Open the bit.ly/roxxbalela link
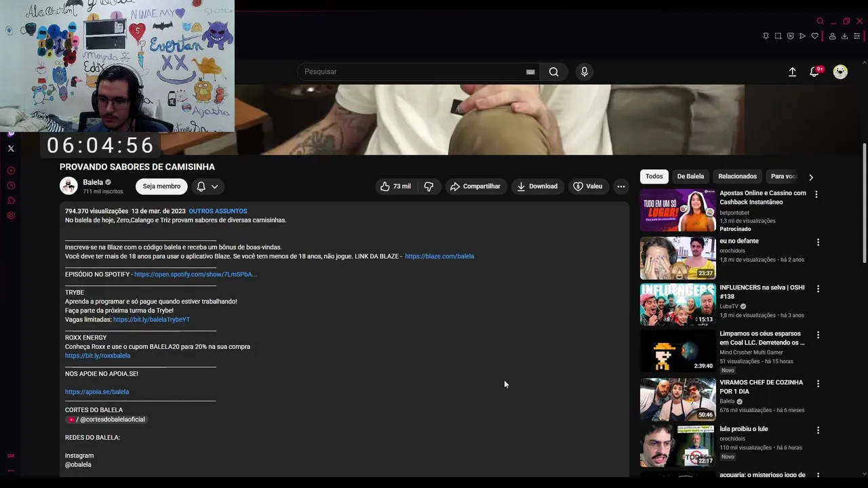This screenshot has height=488, width=868. click(x=98, y=356)
